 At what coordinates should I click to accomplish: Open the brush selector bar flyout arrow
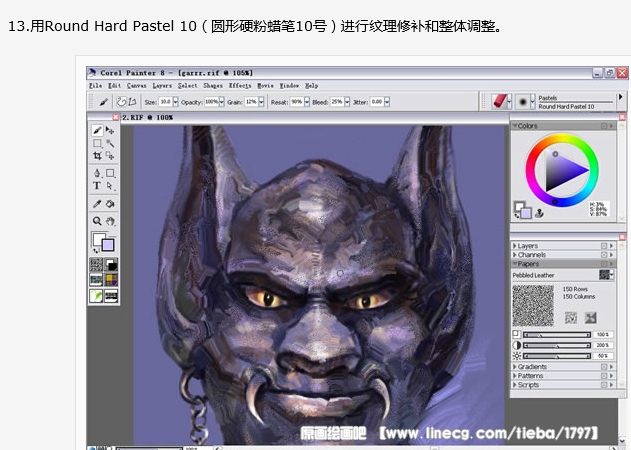click(x=621, y=97)
